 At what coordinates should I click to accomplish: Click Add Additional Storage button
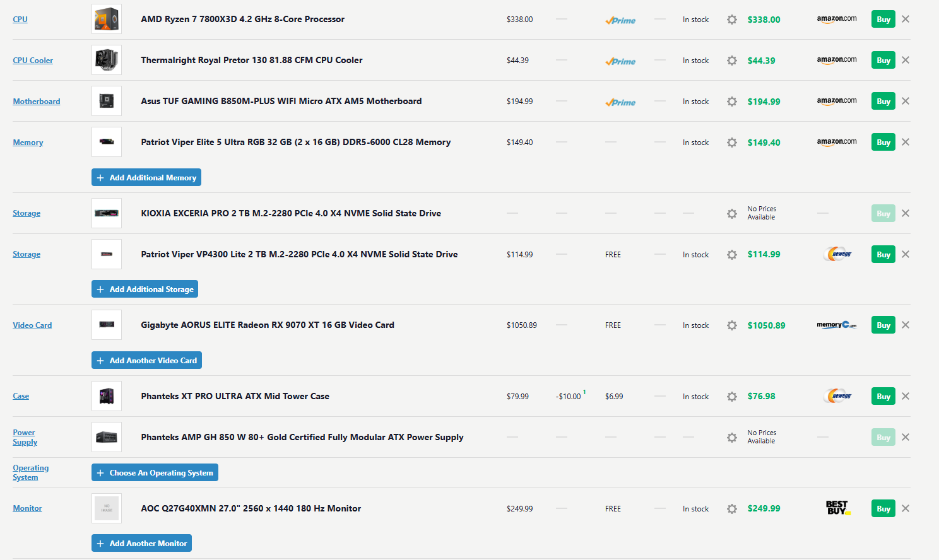[x=145, y=289]
